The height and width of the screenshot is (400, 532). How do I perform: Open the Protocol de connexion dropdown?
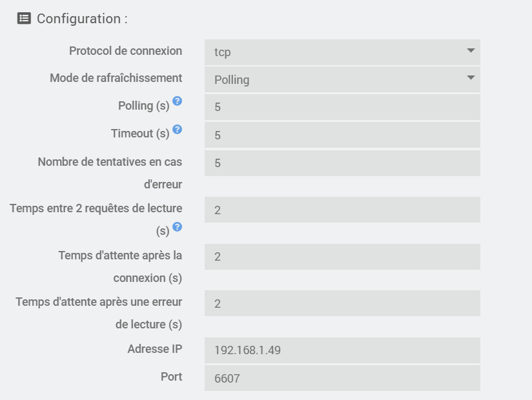point(342,52)
